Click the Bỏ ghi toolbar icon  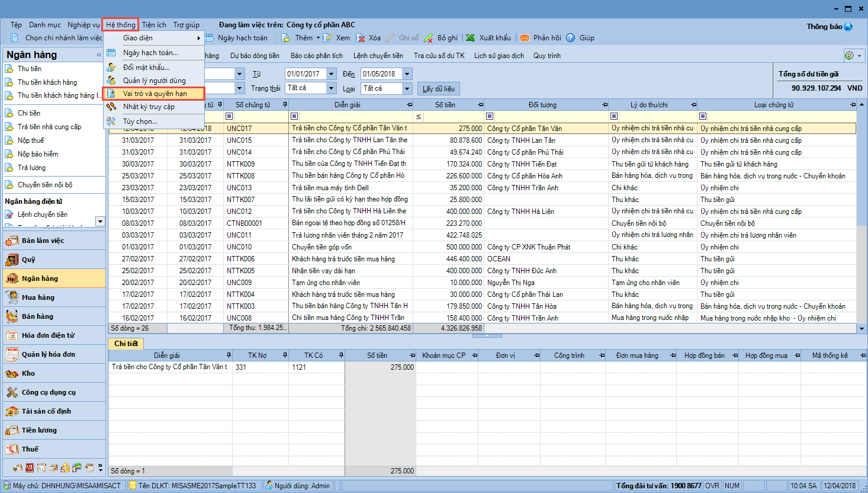point(429,38)
